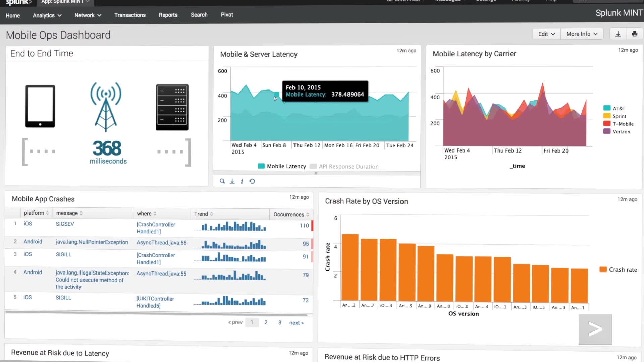This screenshot has height=362, width=644.
Task: Click the export icon below the latency chart
Action: click(232, 181)
